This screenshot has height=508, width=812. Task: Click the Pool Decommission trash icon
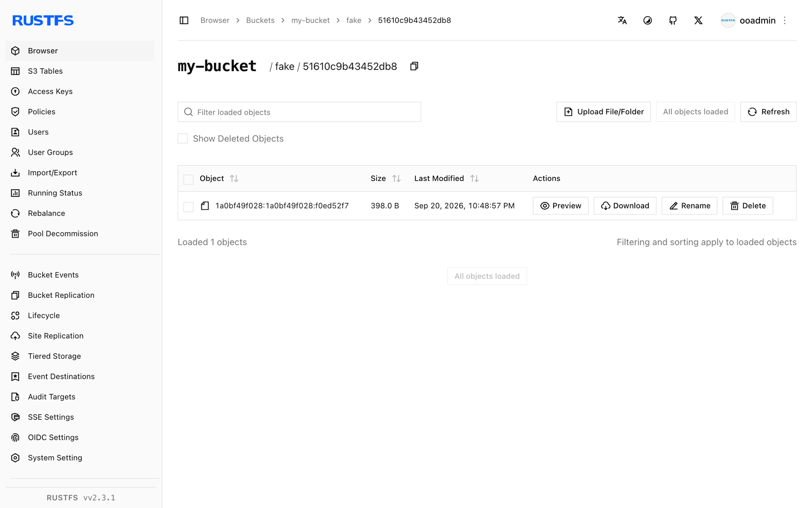(15, 234)
